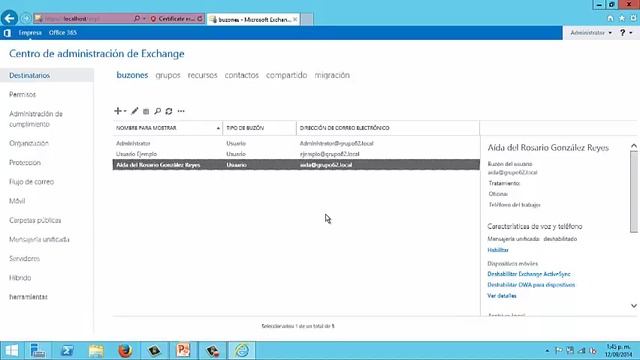640x360 pixels.
Task: Click the Empresa link in header
Action: [x=30, y=33]
